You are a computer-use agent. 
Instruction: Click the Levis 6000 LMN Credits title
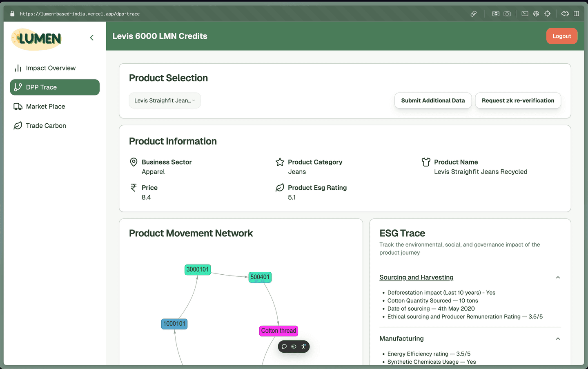coord(160,36)
